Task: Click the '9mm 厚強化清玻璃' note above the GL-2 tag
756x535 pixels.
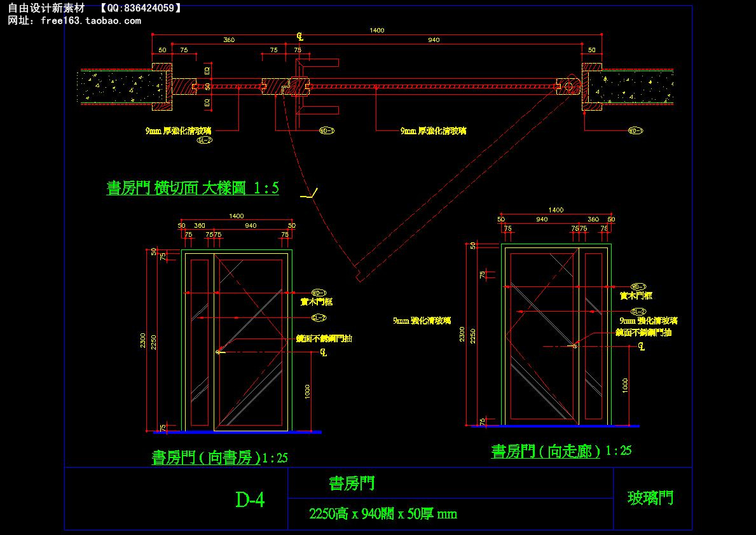Action: coord(179,131)
